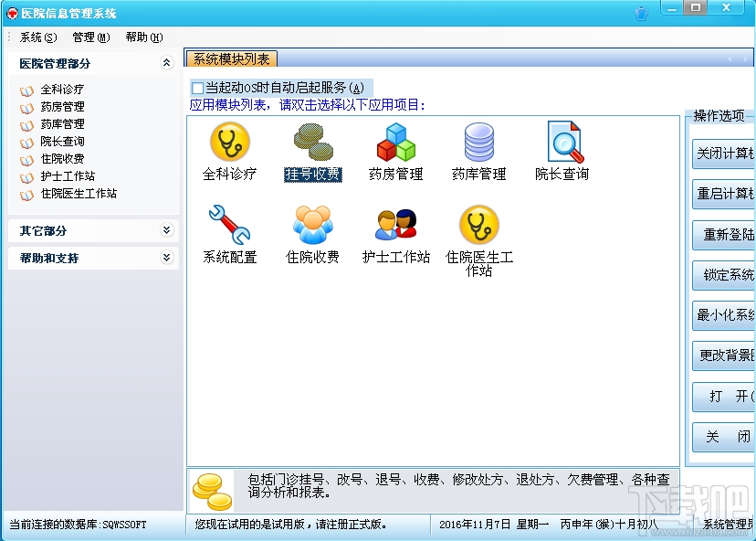Open the 全科诊疗 stethoscope module icon
756x541 pixels.
point(230,142)
